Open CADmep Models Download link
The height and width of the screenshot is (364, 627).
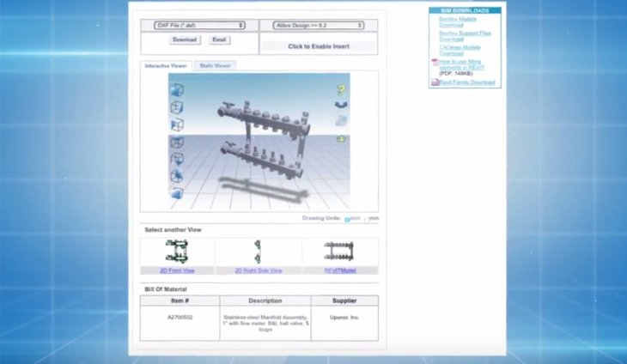[460, 51]
